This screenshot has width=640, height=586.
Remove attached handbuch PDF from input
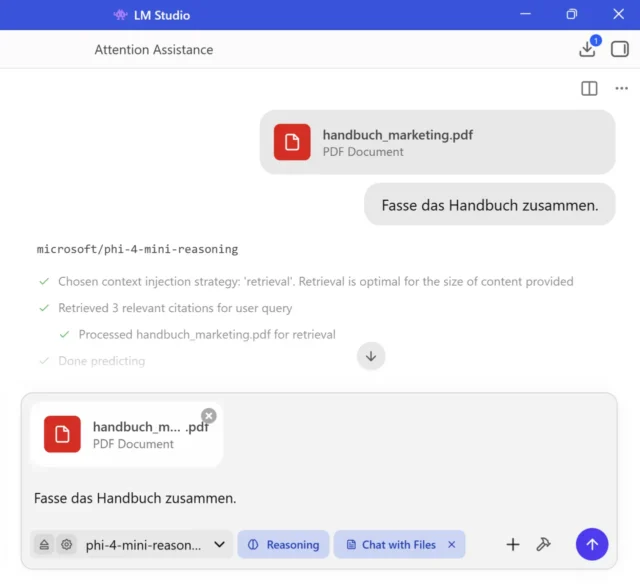[209, 416]
